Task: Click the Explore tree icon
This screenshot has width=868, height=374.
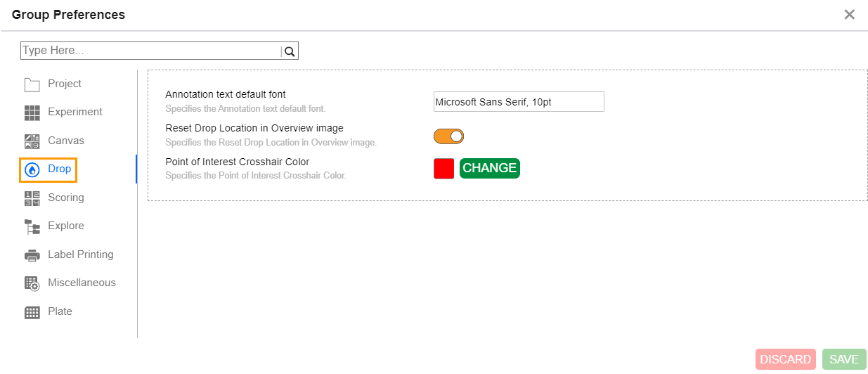Action: (32, 226)
